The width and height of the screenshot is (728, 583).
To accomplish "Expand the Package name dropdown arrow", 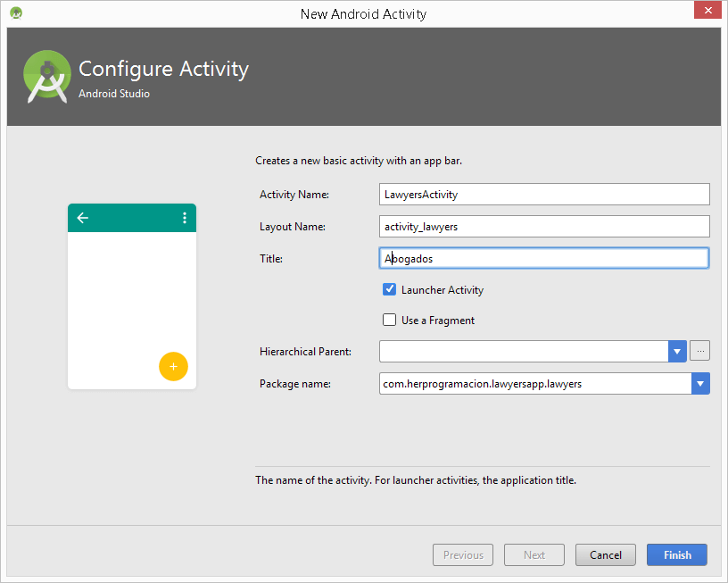I will 700,384.
